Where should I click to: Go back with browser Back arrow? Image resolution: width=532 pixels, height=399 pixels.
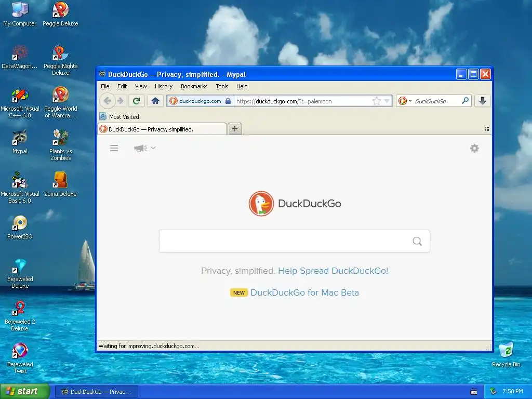(108, 101)
